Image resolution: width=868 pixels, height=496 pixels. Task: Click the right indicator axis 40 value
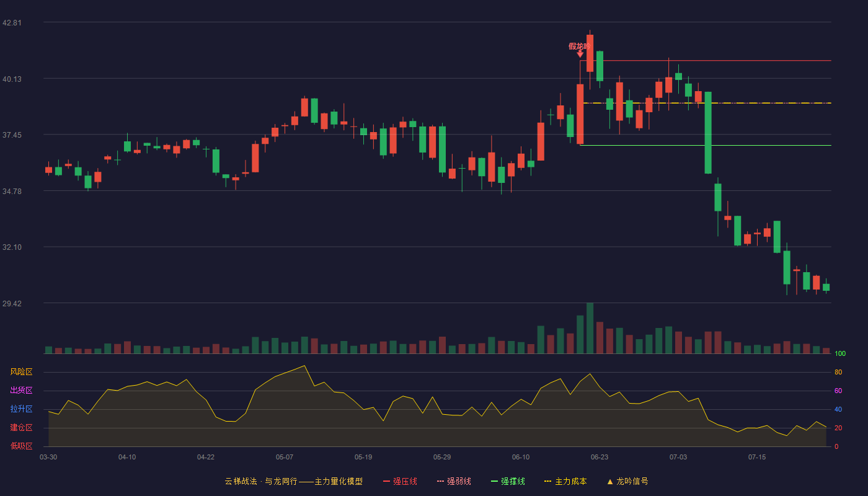click(838, 409)
